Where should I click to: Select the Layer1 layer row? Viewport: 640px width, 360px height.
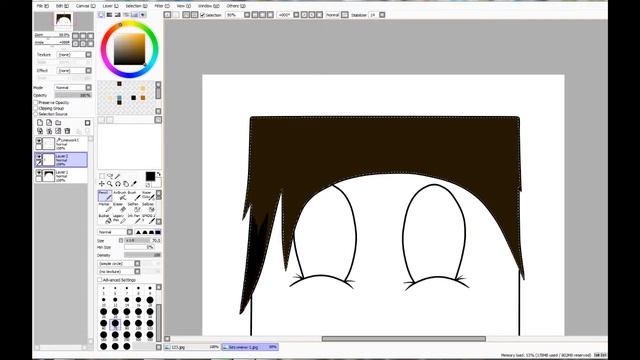(x=61, y=176)
